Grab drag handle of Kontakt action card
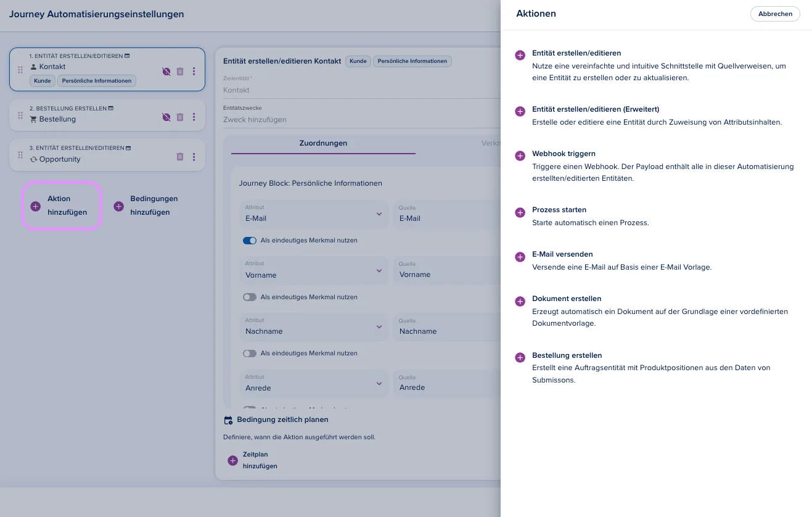Screen dimensions: 812x517 tap(20, 70)
